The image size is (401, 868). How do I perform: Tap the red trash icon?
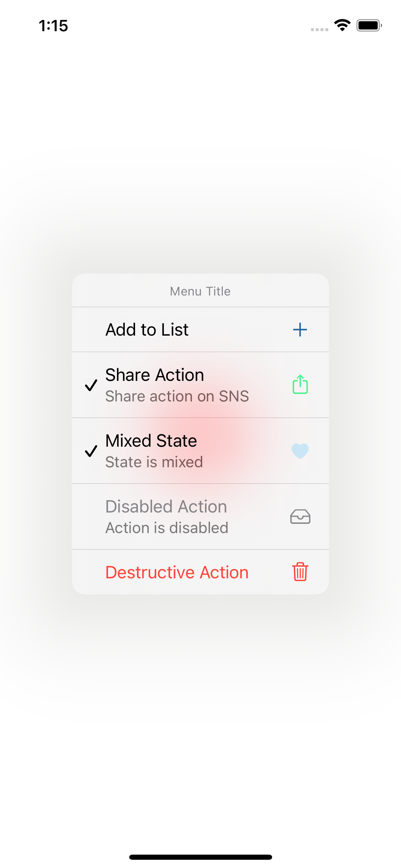300,572
